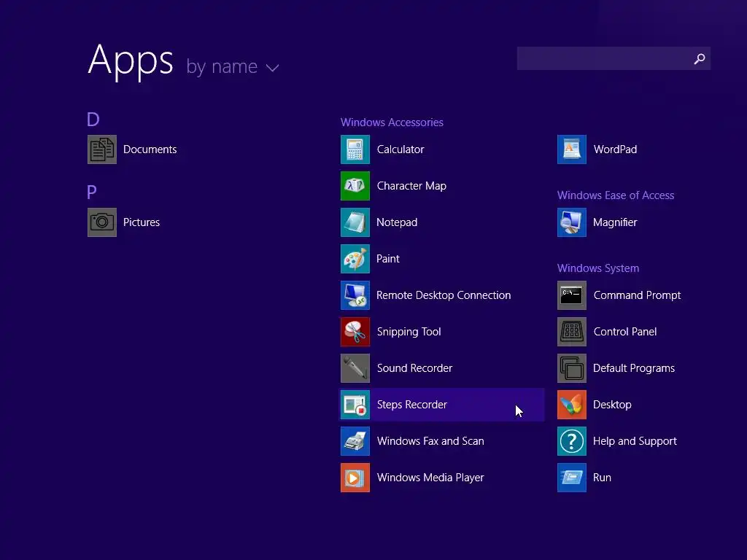Click the 'Paint' label text
This screenshot has height=560, width=747.
point(388,259)
